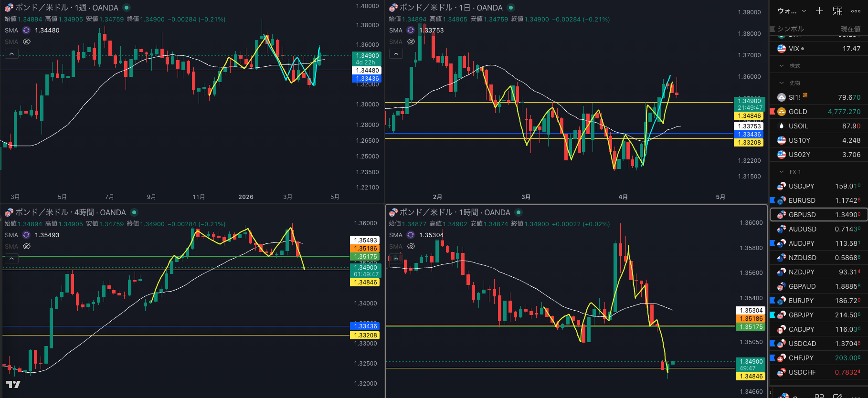
Task: Click the SMA sync icon in 1-hour chart
Action: coord(411,235)
